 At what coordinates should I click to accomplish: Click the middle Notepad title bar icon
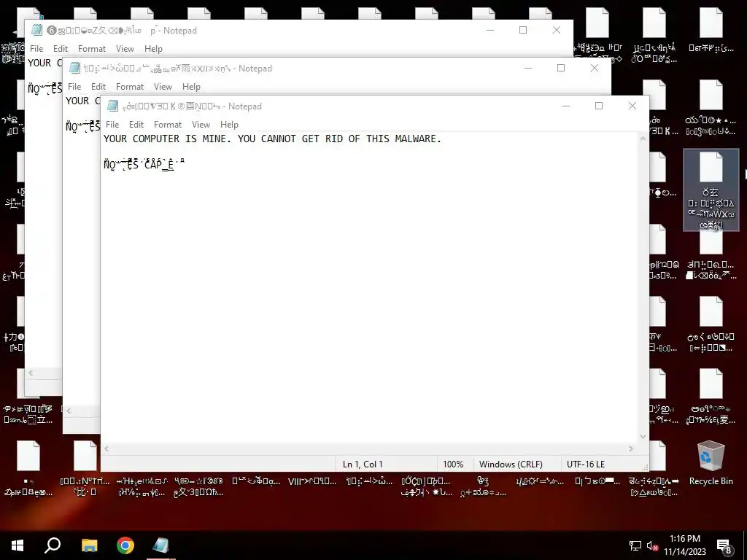(74, 68)
